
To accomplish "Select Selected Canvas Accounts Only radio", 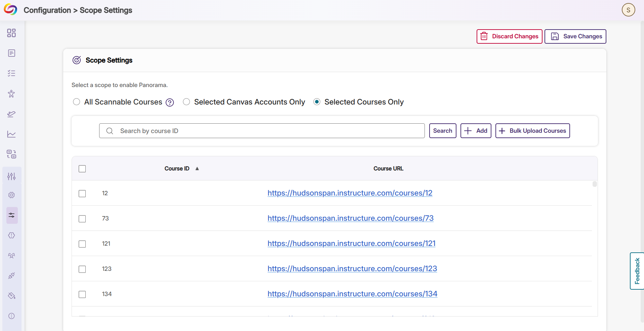I will (187, 102).
